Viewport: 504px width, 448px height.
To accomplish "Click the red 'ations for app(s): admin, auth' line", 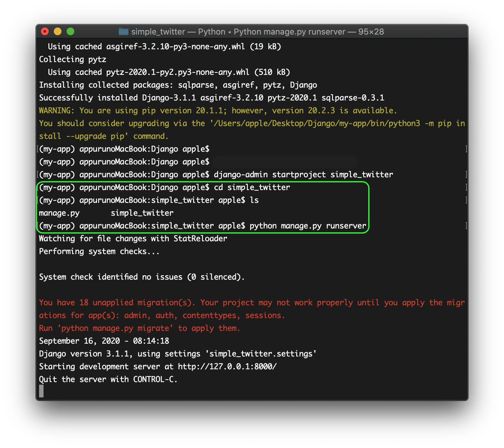I will click(162, 316).
